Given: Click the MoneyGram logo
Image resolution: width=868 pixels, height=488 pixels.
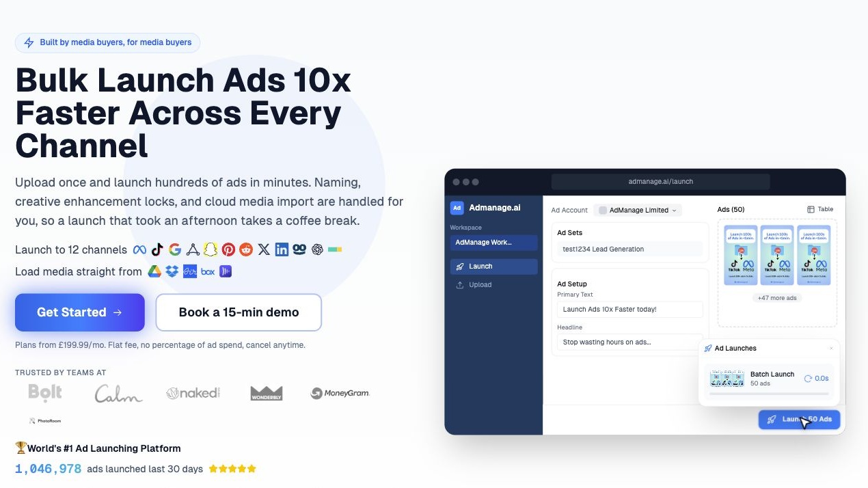Looking at the screenshot, I should tap(340, 393).
